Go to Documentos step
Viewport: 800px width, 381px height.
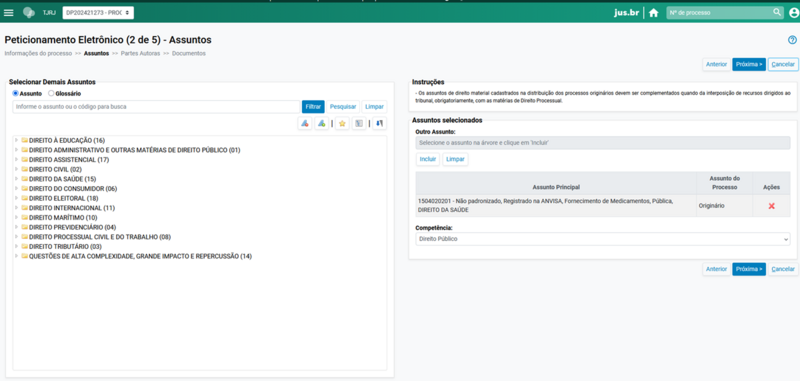189,53
